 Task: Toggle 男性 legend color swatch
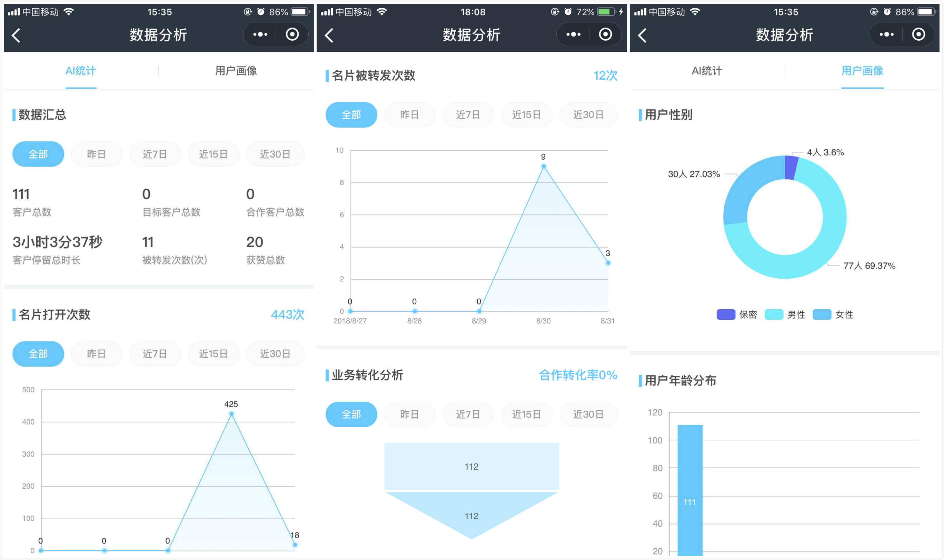(774, 314)
